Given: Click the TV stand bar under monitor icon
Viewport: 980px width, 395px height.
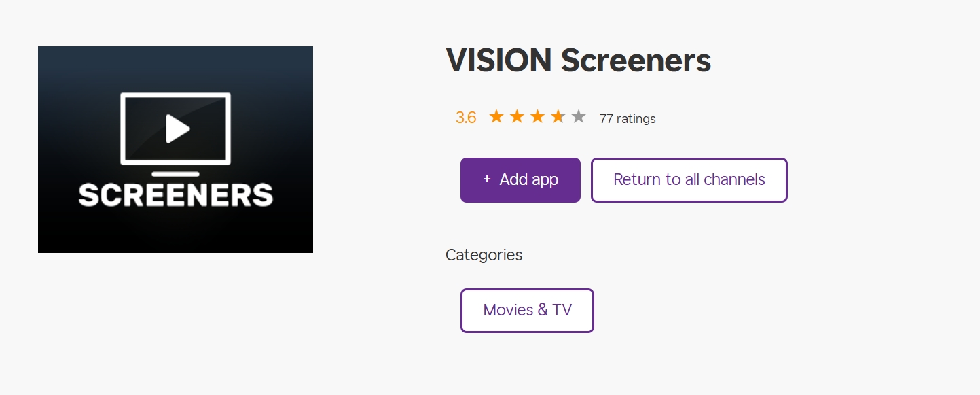Looking at the screenshot, I should (175, 174).
